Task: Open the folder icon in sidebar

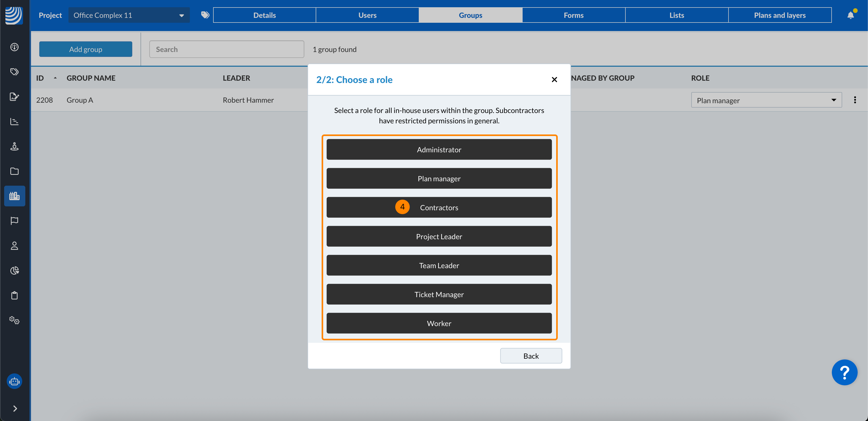Action: pos(14,171)
